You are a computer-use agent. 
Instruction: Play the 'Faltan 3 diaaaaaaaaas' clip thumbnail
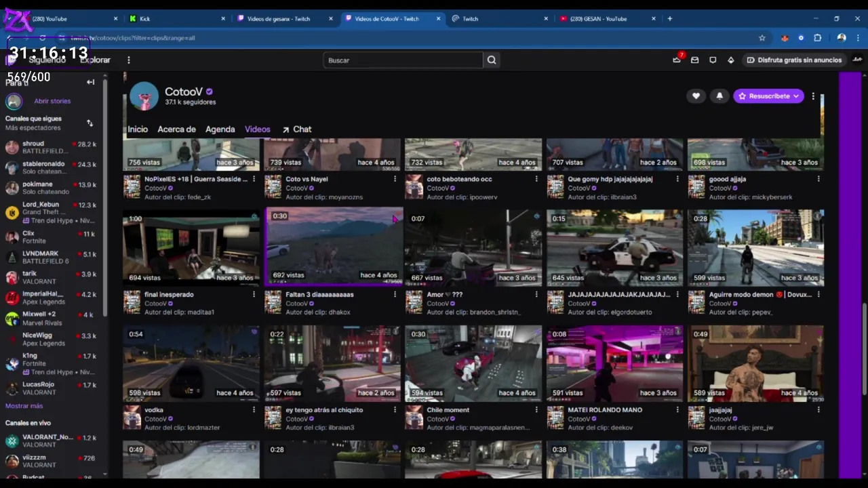[x=332, y=248]
